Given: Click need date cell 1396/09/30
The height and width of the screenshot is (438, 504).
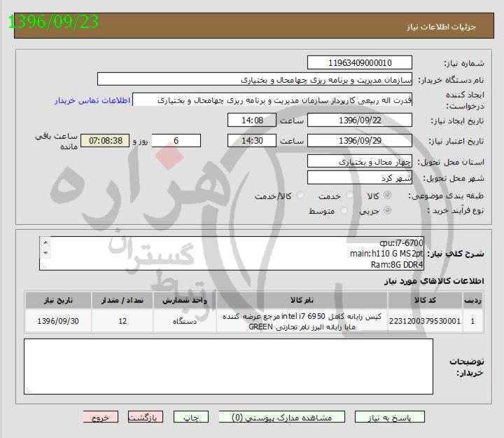Looking at the screenshot, I should coord(58,321).
